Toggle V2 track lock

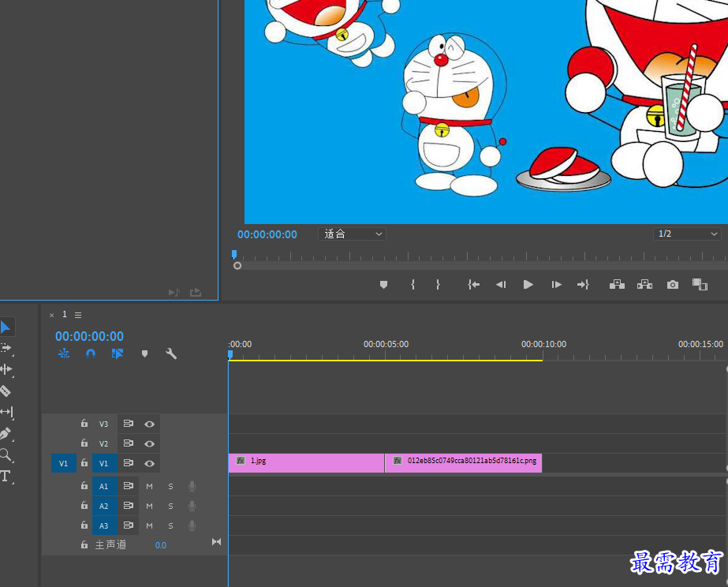[x=84, y=443]
